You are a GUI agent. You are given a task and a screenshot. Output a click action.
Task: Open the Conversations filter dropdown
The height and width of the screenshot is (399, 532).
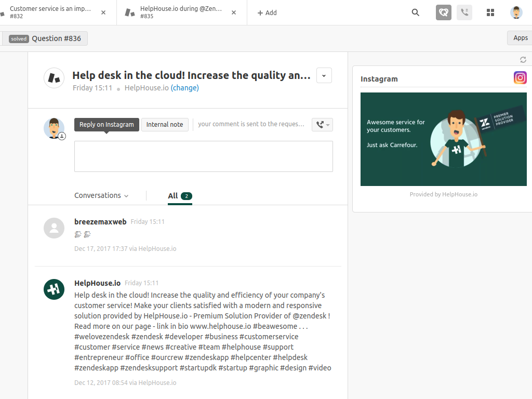pyautogui.click(x=101, y=196)
